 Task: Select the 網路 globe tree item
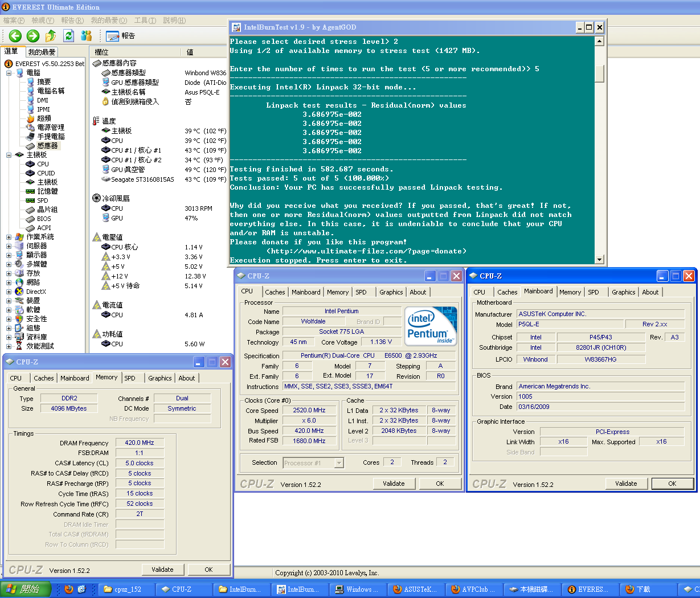28,282
